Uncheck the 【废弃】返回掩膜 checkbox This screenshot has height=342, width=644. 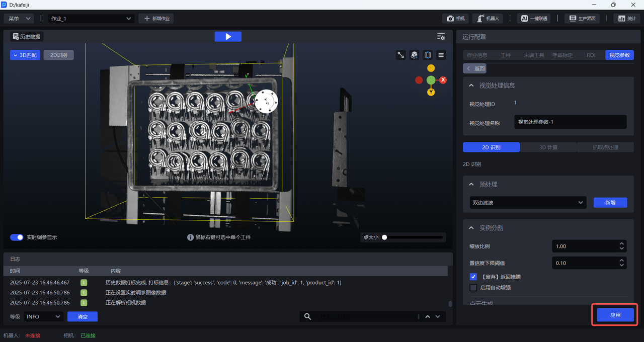pos(473,277)
